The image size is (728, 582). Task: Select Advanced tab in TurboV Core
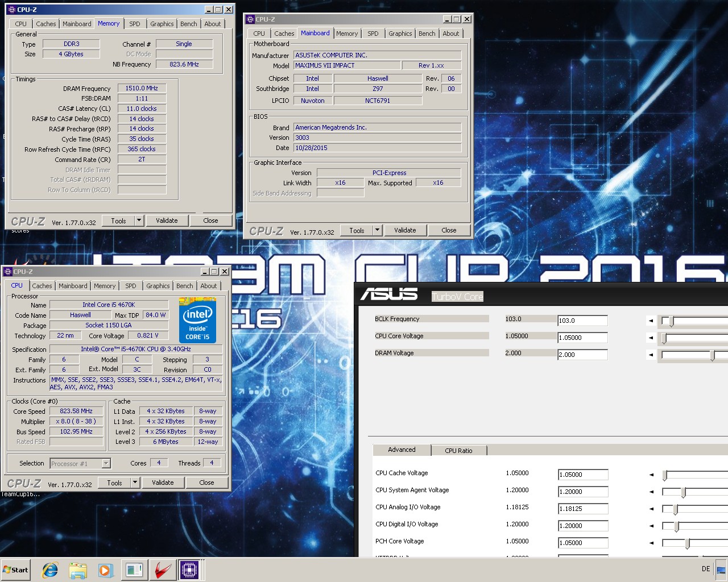402,450
